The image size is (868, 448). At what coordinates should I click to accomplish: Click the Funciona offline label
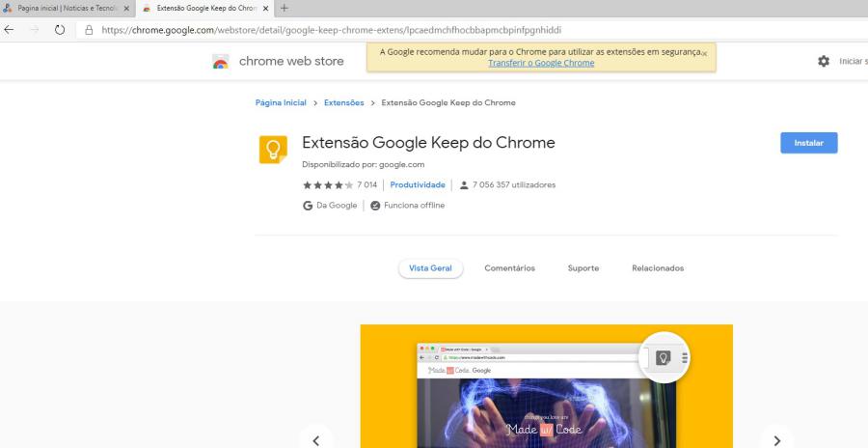click(414, 206)
